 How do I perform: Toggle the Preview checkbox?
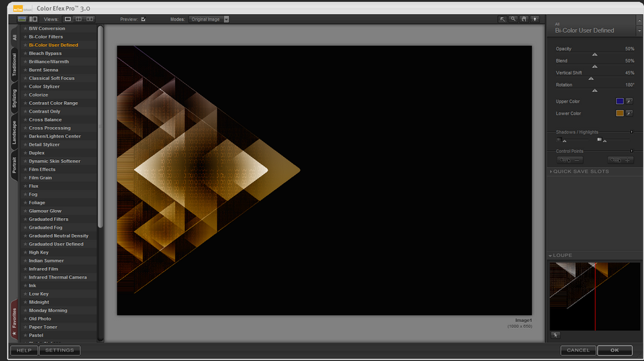[143, 19]
